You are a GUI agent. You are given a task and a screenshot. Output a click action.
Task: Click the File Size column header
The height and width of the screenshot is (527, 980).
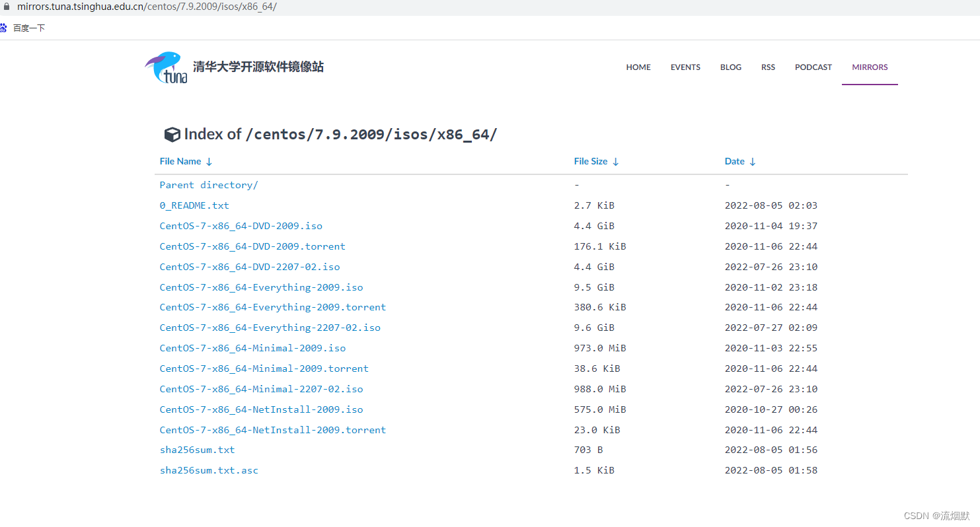[x=591, y=162]
